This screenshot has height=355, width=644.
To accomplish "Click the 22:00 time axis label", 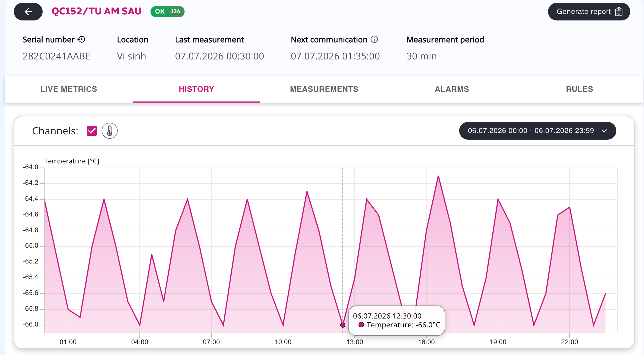I will [x=570, y=342].
